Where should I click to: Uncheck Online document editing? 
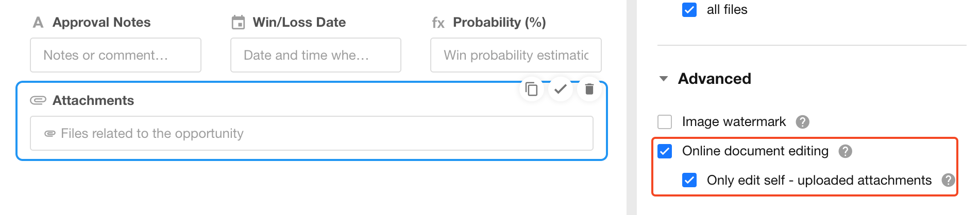tap(665, 151)
